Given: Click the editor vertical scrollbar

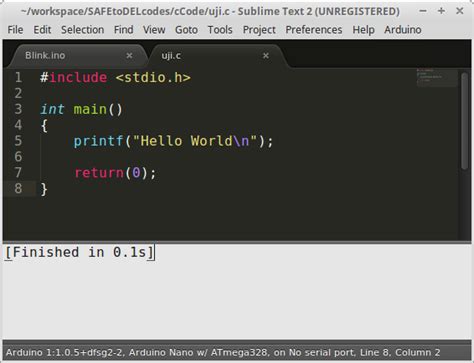Looking at the screenshot, I should tap(465, 121).
